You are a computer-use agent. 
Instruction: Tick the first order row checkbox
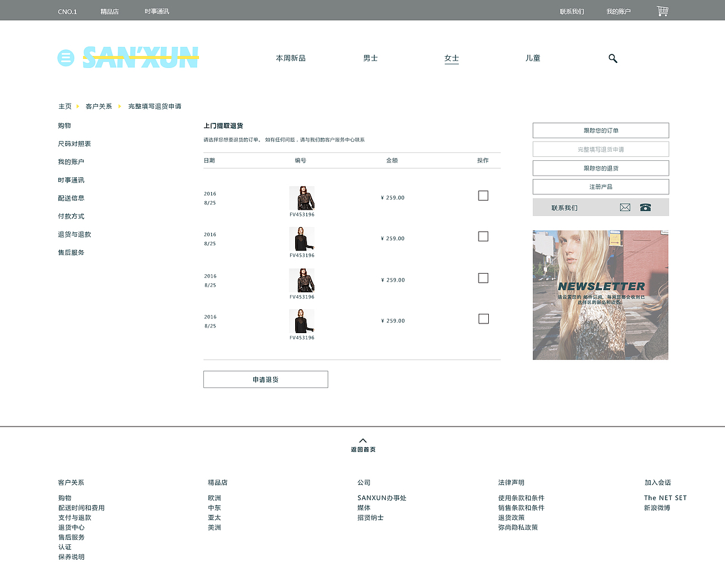[483, 195]
